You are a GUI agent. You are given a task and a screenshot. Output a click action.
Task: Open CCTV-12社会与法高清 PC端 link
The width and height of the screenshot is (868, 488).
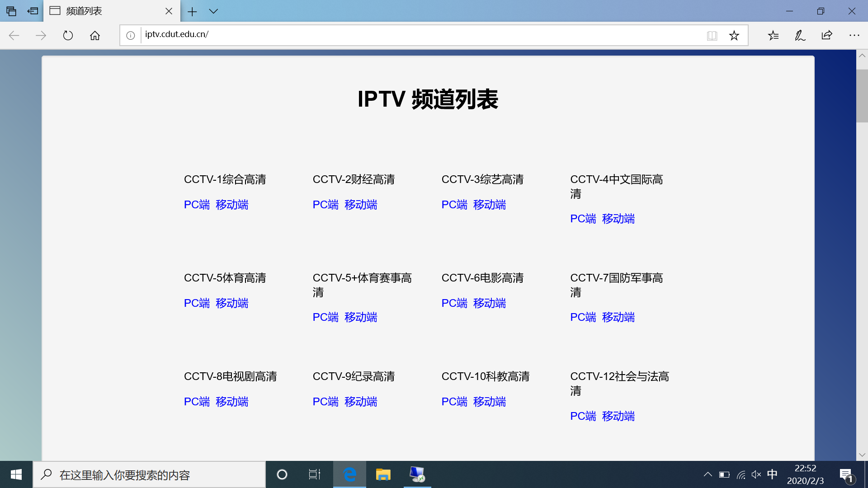pos(583,416)
